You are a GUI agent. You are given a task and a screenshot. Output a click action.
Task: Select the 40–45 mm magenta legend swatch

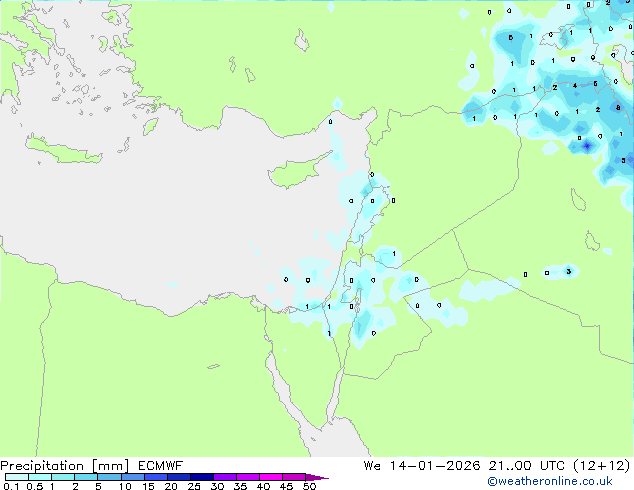click(x=271, y=477)
